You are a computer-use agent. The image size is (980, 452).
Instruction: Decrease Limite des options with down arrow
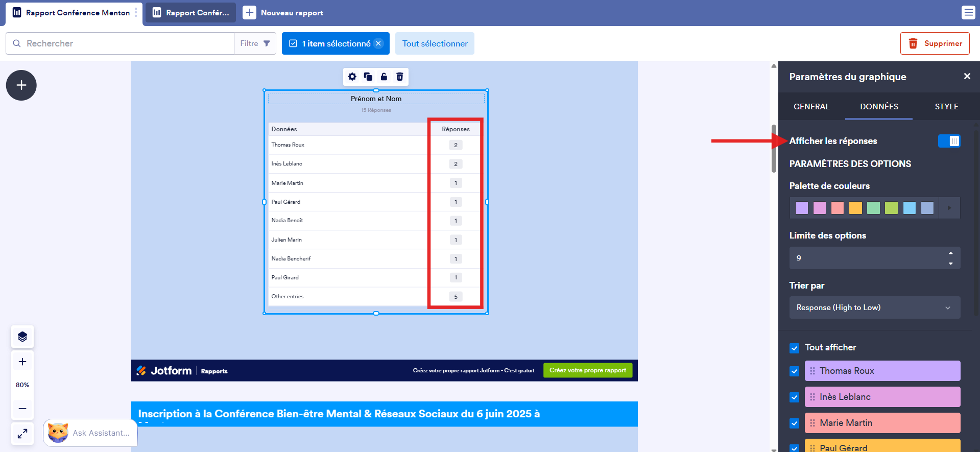(950, 264)
